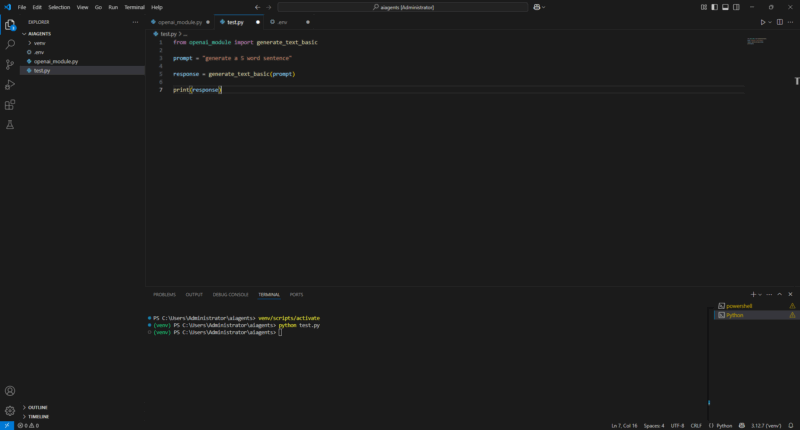This screenshot has width=800, height=430.
Task: Switch to the .env editor tab
Action: [x=282, y=22]
